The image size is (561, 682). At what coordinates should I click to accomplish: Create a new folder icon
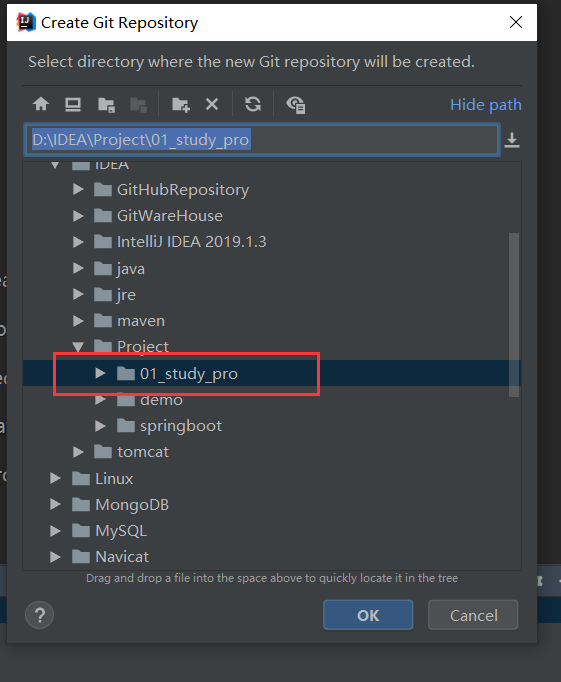(x=180, y=105)
